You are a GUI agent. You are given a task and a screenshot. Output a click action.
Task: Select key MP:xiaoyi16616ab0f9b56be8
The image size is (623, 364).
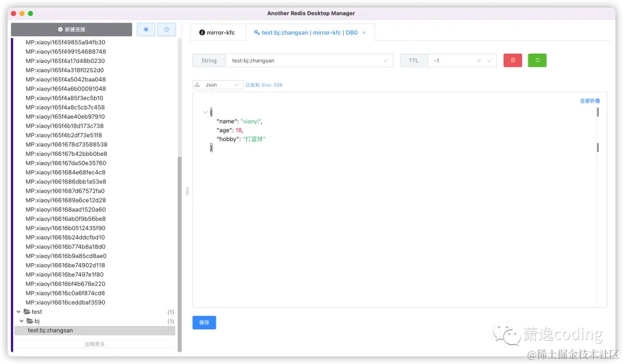pos(66,219)
